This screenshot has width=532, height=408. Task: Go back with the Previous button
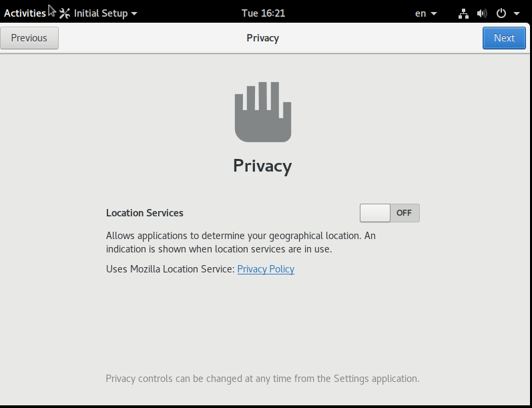[x=29, y=38]
